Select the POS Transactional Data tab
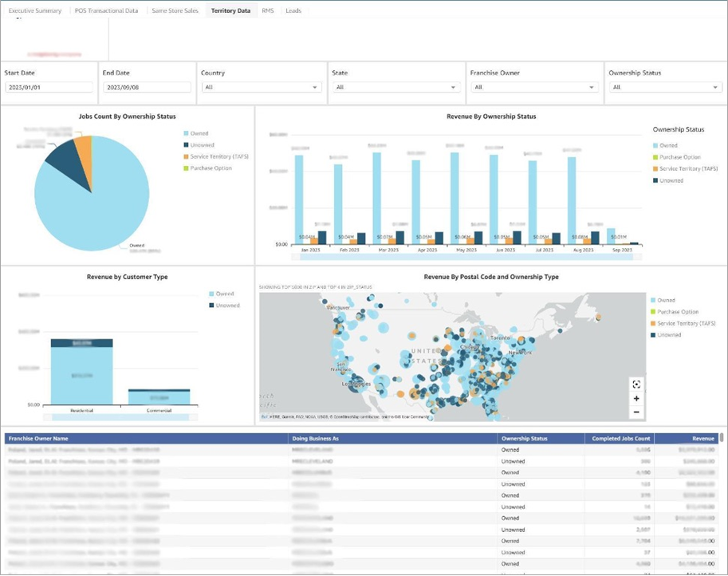The height and width of the screenshot is (576, 728). pos(106,10)
